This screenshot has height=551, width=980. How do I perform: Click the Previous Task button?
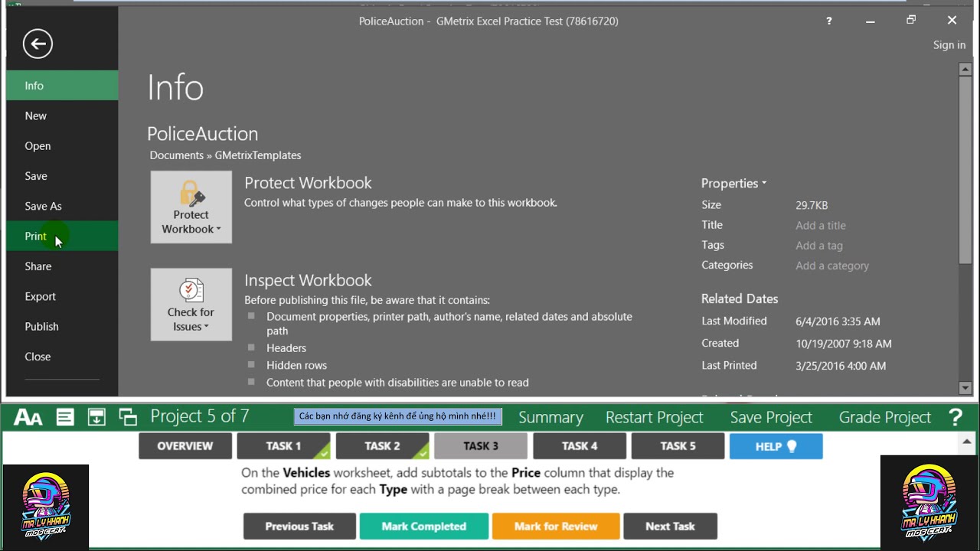pos(299,527)
